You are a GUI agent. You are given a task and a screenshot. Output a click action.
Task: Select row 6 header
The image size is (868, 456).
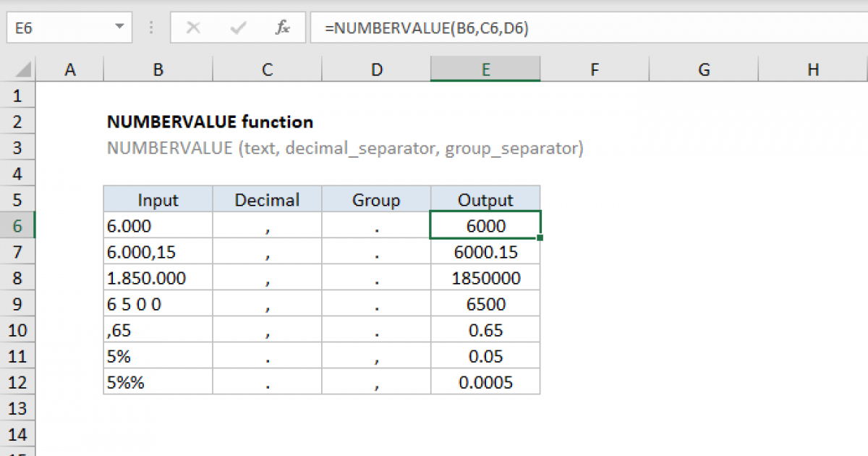click(17, 226)
